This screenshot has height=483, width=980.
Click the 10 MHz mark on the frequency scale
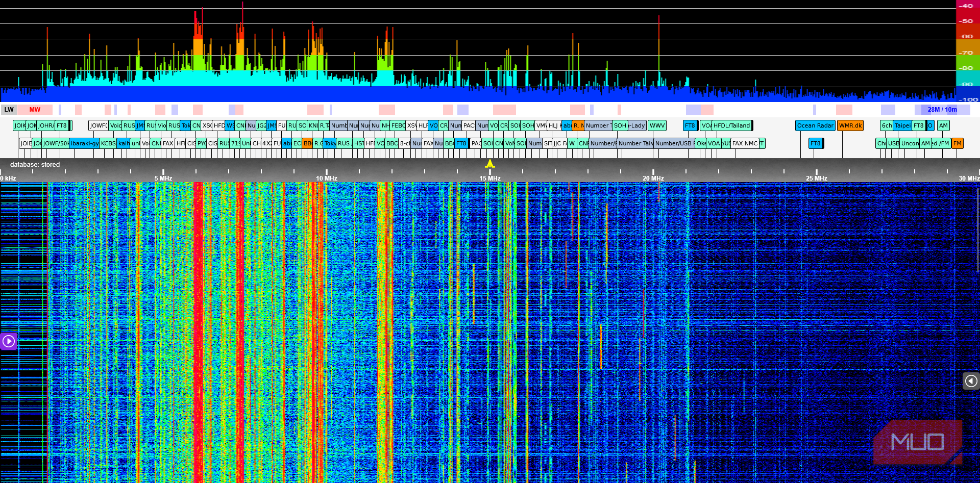click(x=327, y=179)
